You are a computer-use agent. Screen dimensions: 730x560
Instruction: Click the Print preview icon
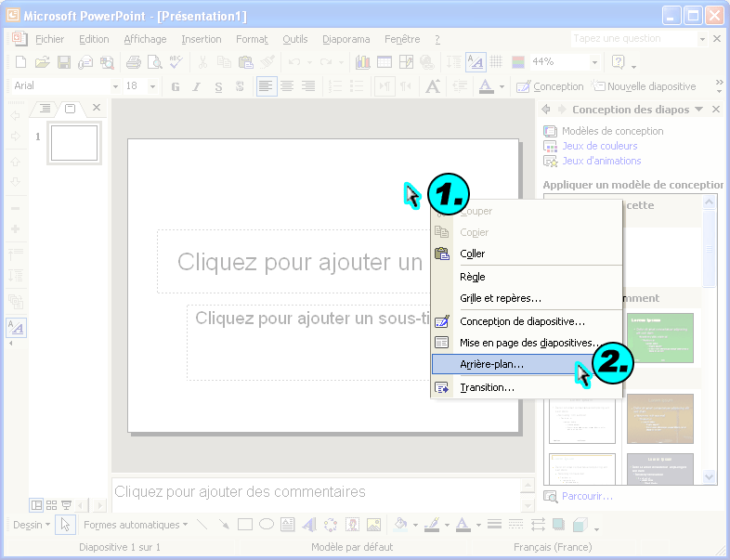click(154, 62)
